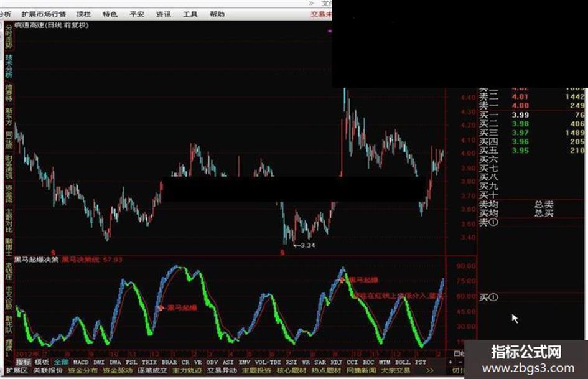Open the 热点题材 bottom tab

[x=326, y=370]
